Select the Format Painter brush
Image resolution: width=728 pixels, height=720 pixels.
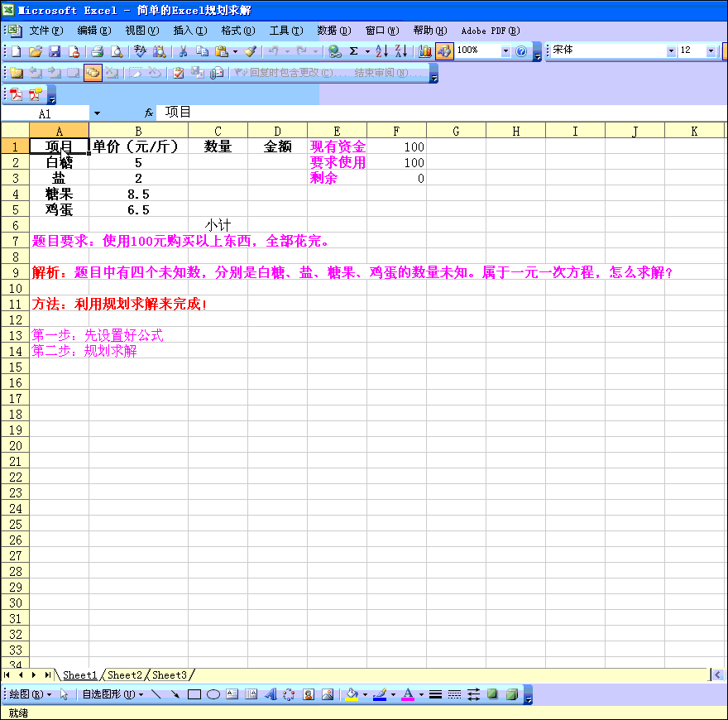(250, 51)
